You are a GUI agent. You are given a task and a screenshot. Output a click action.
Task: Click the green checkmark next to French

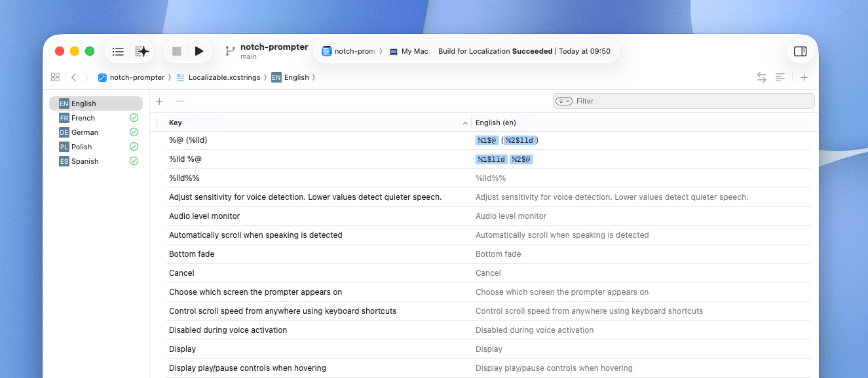point(134,117)
